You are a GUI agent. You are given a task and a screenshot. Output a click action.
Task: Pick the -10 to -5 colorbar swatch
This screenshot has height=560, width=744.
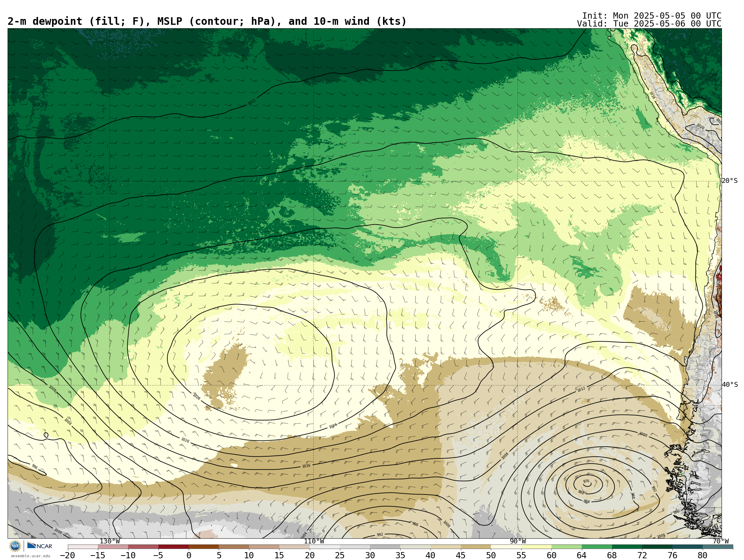pos(143,547)
